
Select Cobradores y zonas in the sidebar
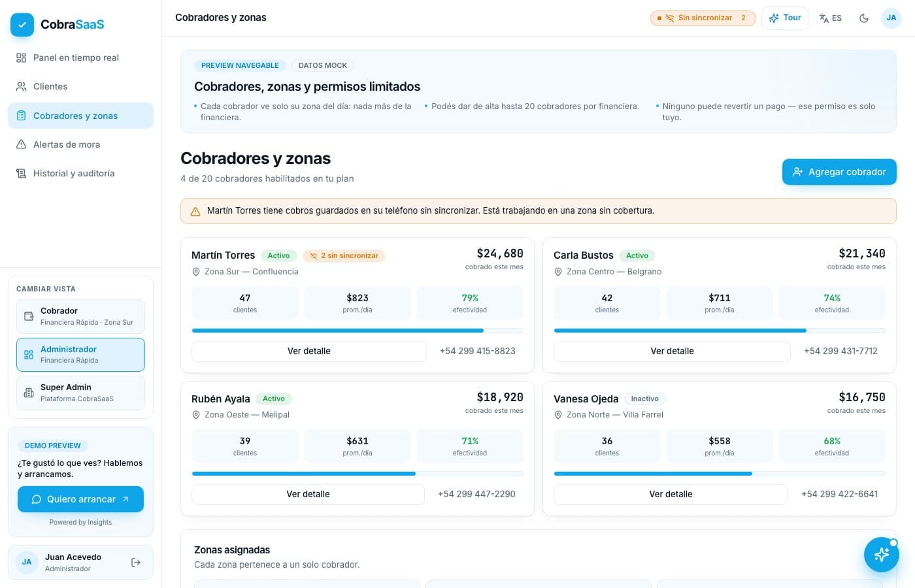pos(80,116)
